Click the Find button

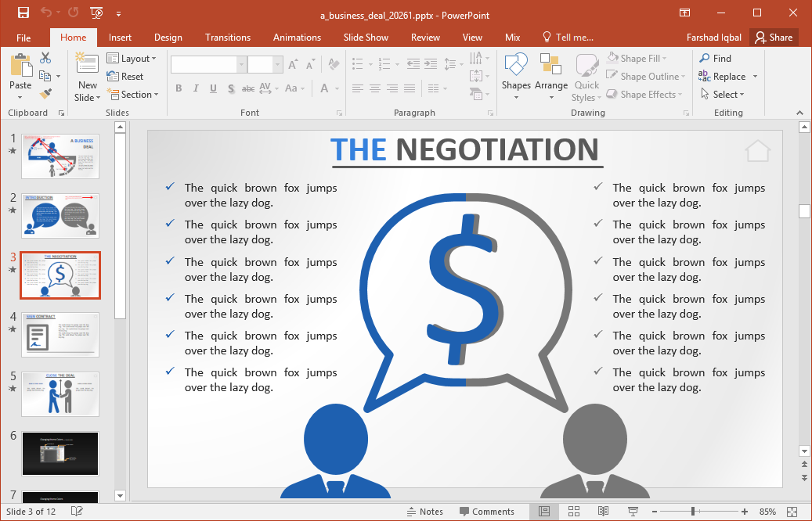tap(715, 59)
